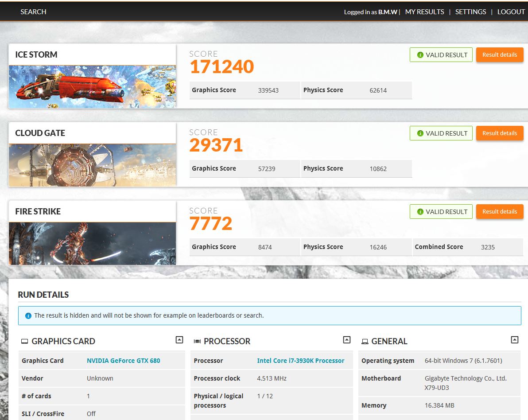Click the Vendor value Unknown
Viewport: 528px width, 420px height.
(x=100, y=378)
